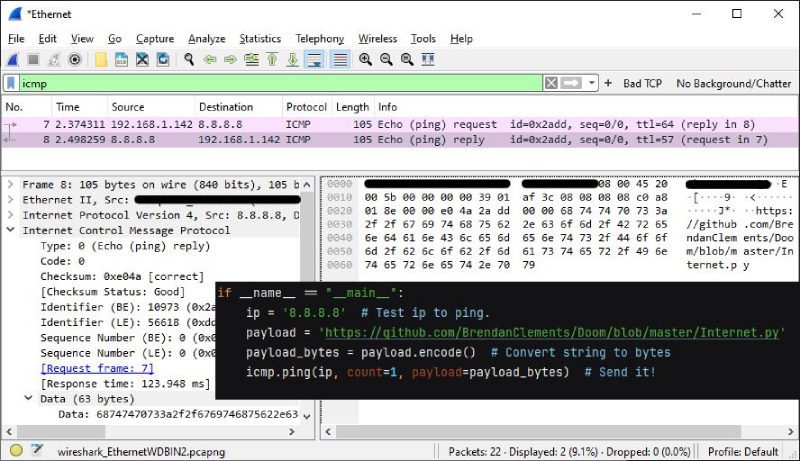Open the File menu
Viewport: 800px width, 461px height.
pyautogui.click(x=16, y=39)
